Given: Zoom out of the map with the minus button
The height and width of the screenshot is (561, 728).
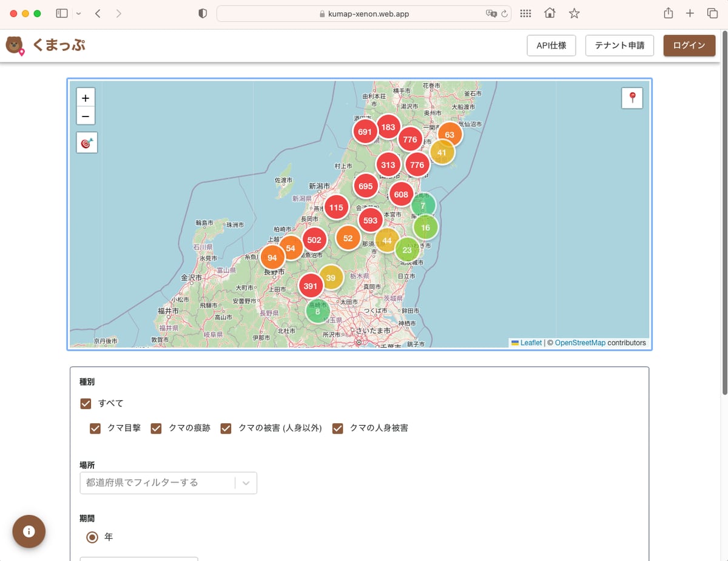Looking at the screenshot, I should click(x=85, y=116).
